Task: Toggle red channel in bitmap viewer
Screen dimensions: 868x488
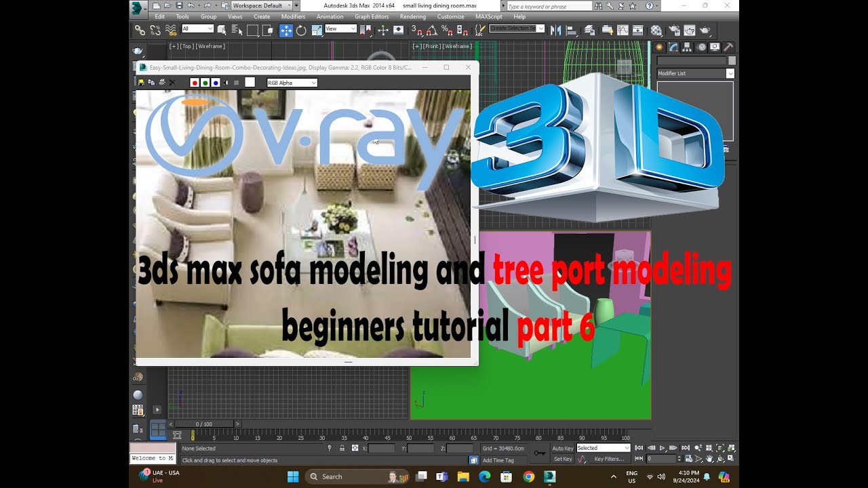Action: [x=195, y=83]
